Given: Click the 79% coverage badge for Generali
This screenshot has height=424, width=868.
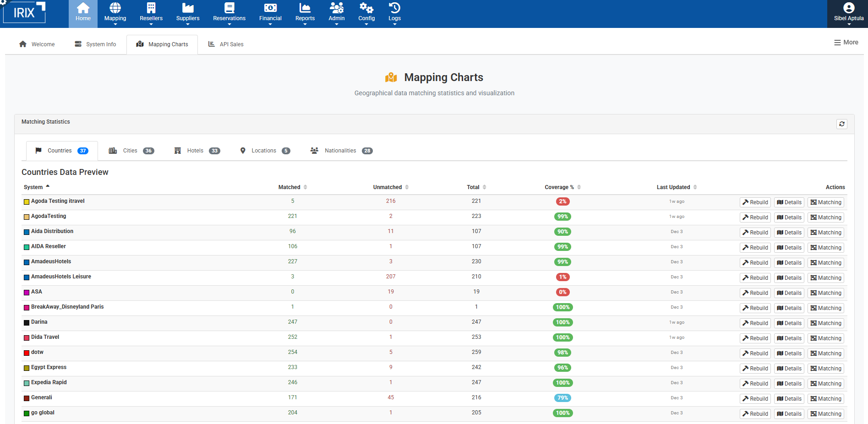Looking at the screenshot, I should click(562, 398).
